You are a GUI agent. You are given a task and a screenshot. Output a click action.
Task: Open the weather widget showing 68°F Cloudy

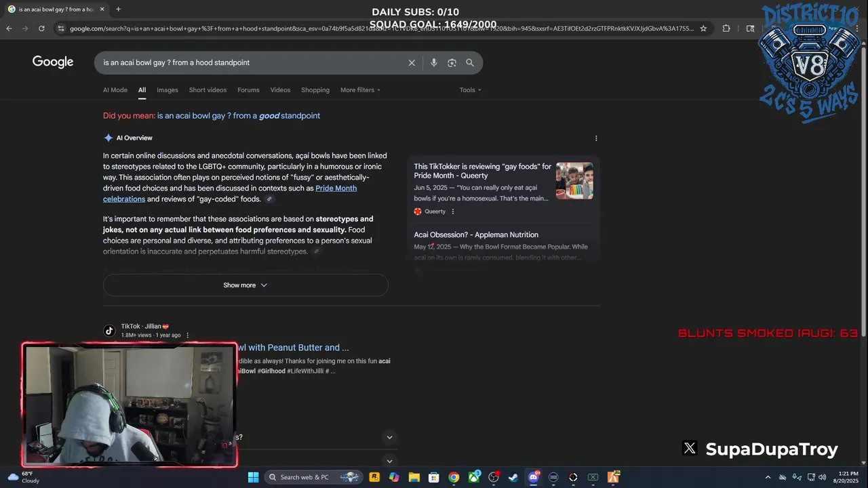coord(24,477)
